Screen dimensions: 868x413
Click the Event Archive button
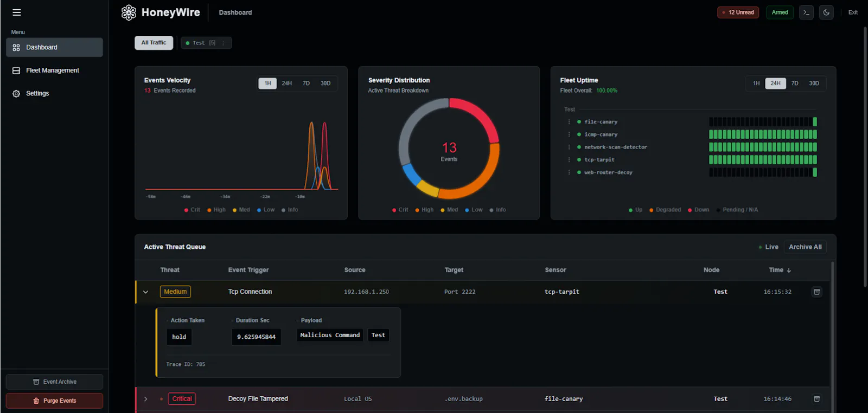pos(54,382)
